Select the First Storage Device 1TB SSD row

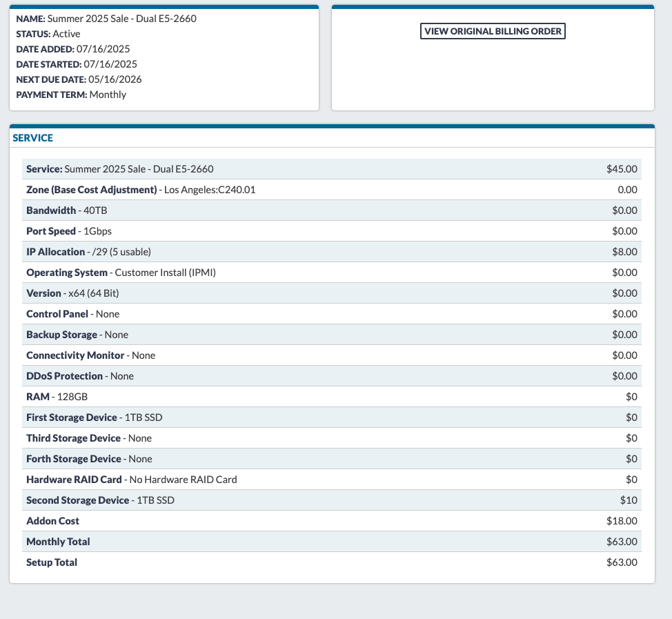[x=95, y=417]
